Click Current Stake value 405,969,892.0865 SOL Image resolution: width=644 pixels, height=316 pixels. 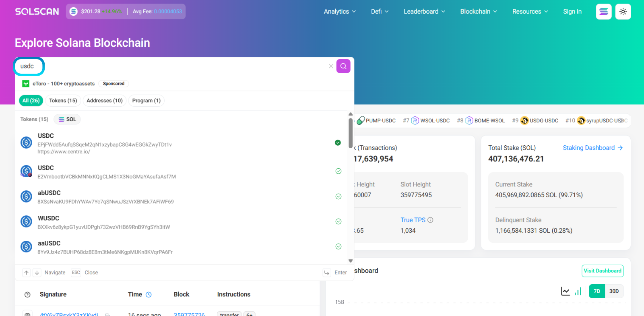[x=539, y=195]
